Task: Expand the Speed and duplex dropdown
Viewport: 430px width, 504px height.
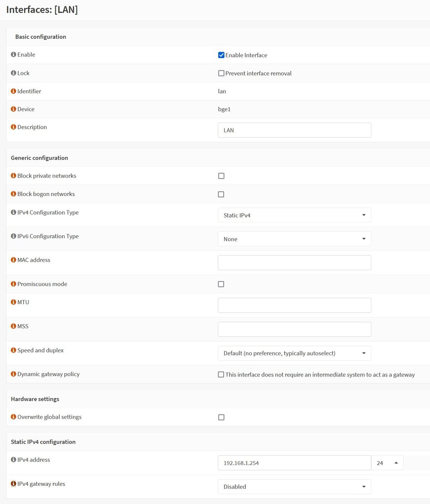Action: point(294,353)
